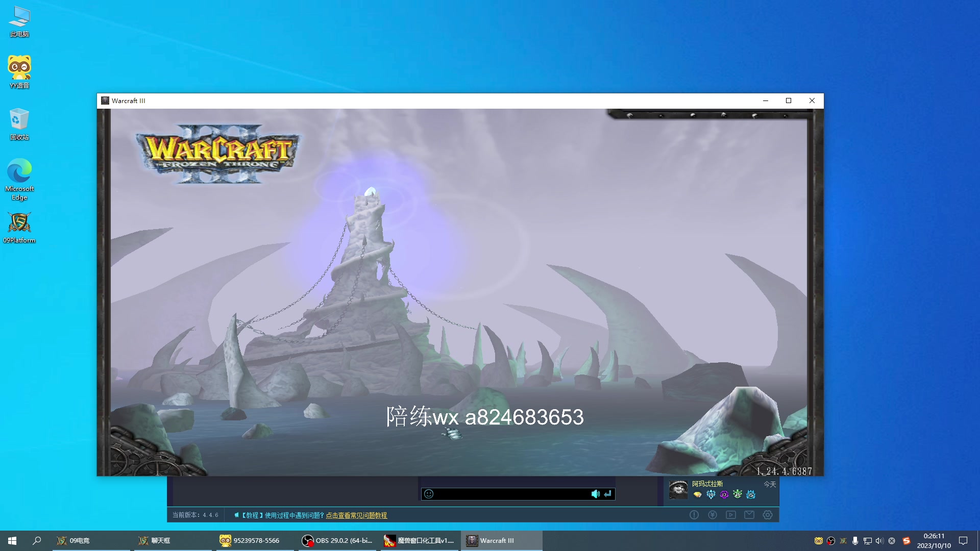Open system volume tray icon
Image resolution: width=980 pixels, height=551 pixels.
coord(879,541)
